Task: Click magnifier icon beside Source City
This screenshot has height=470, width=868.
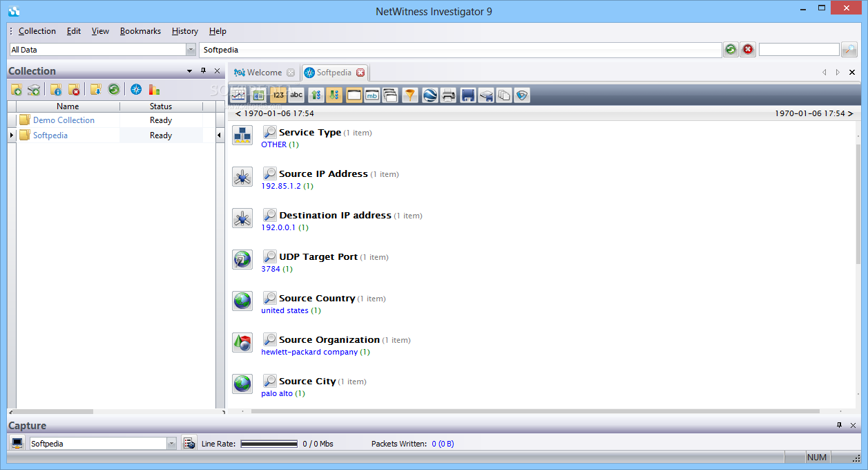Action: point(270,381)
